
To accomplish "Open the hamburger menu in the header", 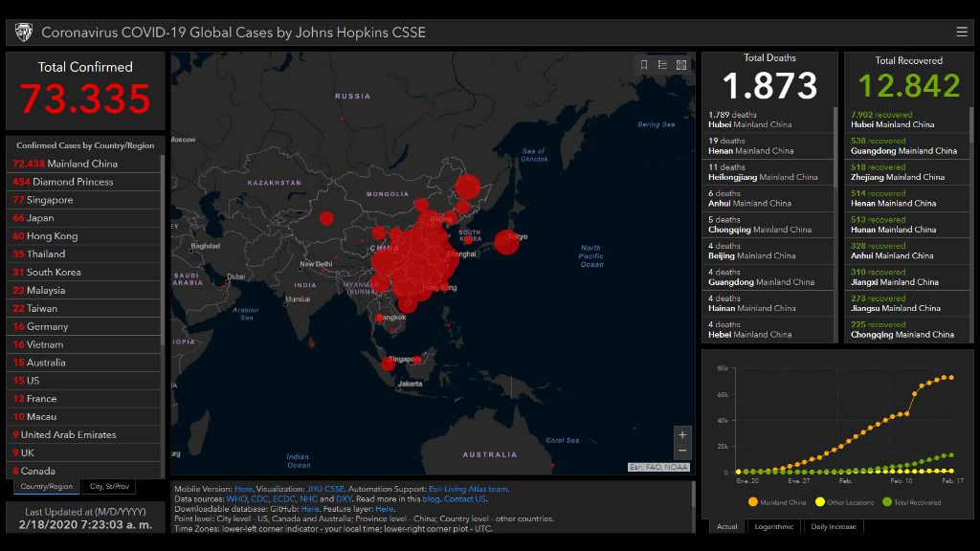I will [x=962, y=32].
